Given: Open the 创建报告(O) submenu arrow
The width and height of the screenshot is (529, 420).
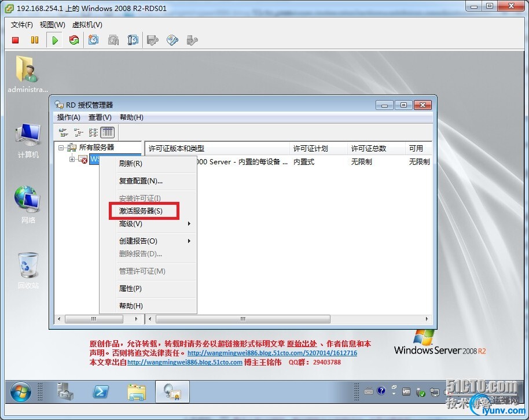Looking at the screenshot, I should (x=189, y=241).
